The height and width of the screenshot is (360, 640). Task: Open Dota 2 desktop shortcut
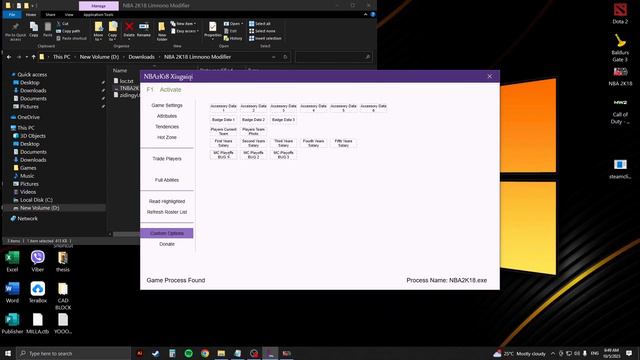click(620, 13)
